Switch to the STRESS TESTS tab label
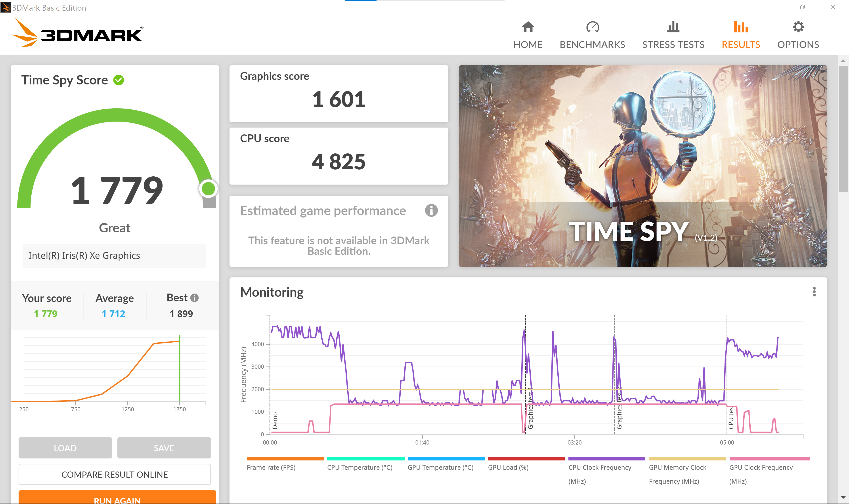 [x=673, y=44]
